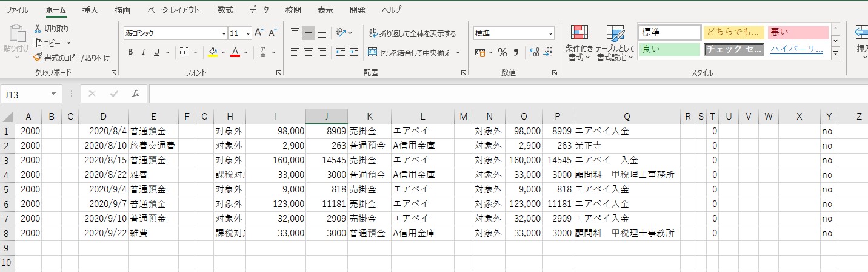Toggle bold formatting
868x272 pixels.
point(130,52)
